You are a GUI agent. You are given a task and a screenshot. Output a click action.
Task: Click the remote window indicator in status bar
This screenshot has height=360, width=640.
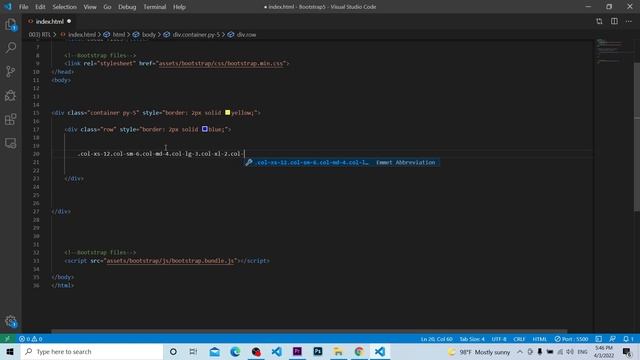(7, 339)
